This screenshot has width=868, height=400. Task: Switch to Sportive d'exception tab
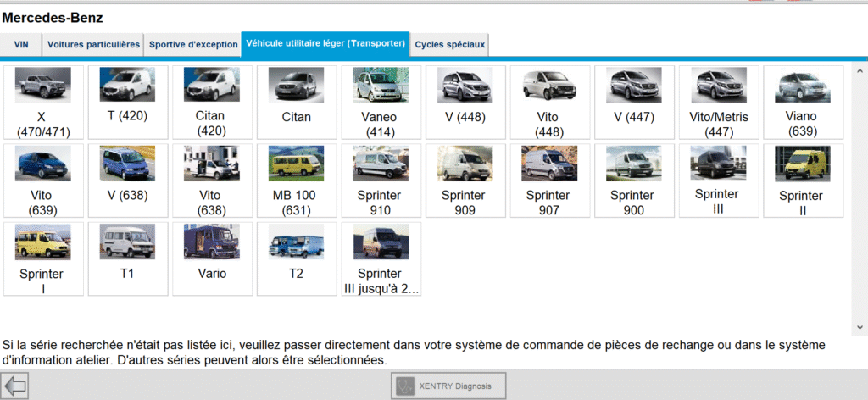point(193,45)
